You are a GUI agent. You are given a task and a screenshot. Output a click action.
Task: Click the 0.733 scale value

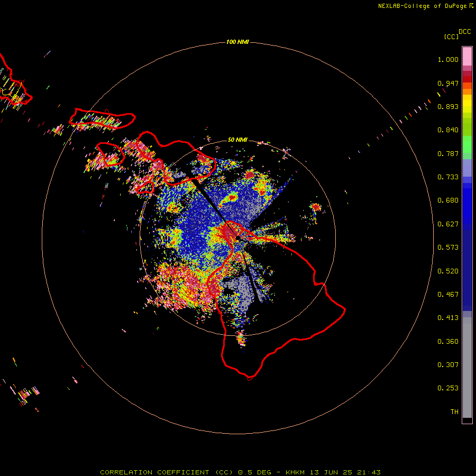pos(448,177)
